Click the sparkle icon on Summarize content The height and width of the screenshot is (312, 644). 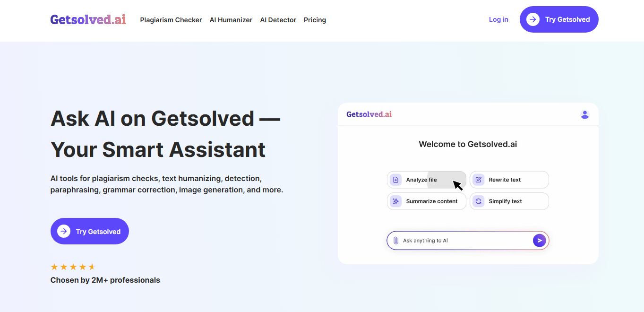(396, 201)
